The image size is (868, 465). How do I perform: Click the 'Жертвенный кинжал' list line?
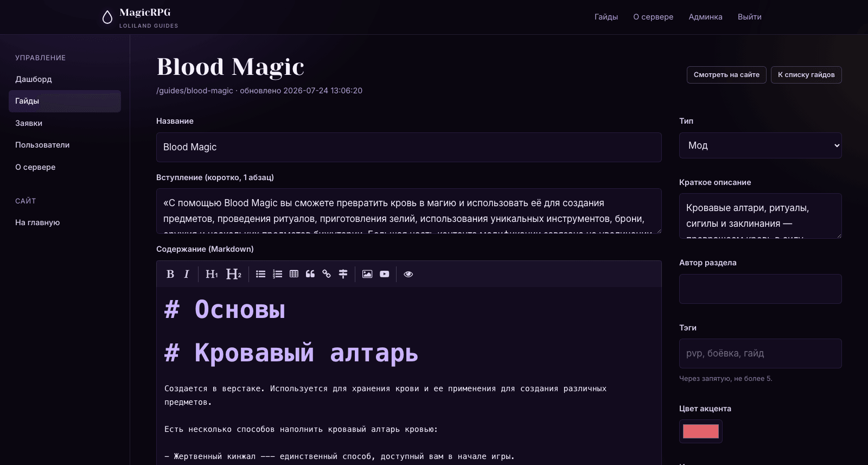[x=339, y=456]
